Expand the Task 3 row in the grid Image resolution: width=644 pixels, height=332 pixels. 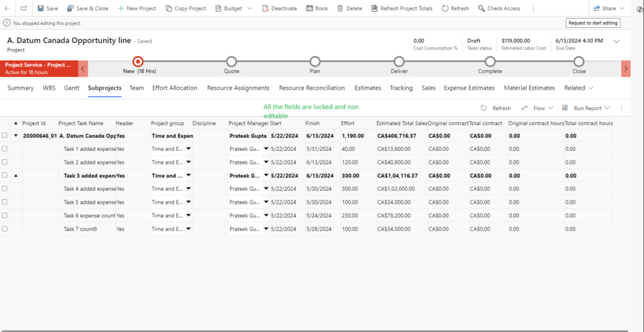(15, 175)
